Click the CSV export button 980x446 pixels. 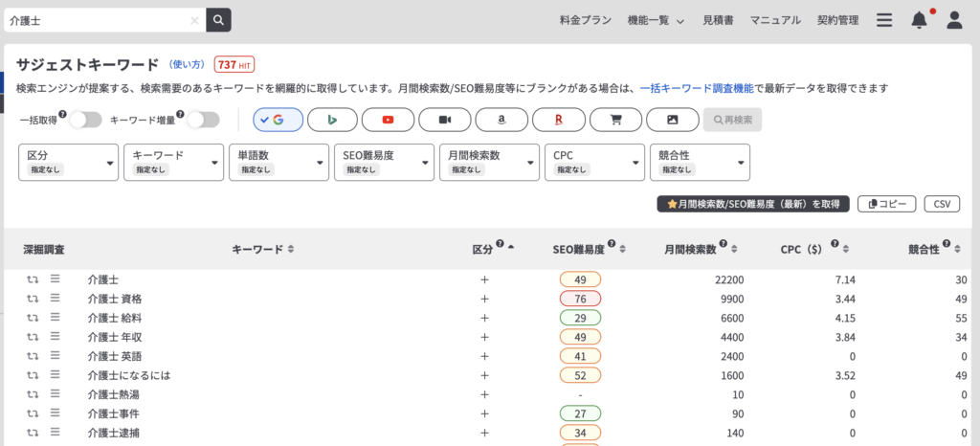click(942, 204)
